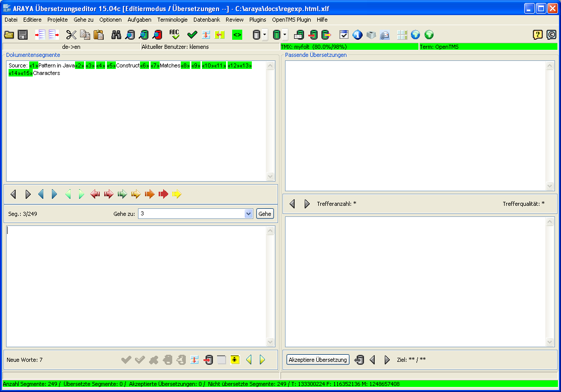This screenshot has height=392, width=561.
Task: Click the scissors cut icon in toolbar
Action: click(x=71, y=35)
